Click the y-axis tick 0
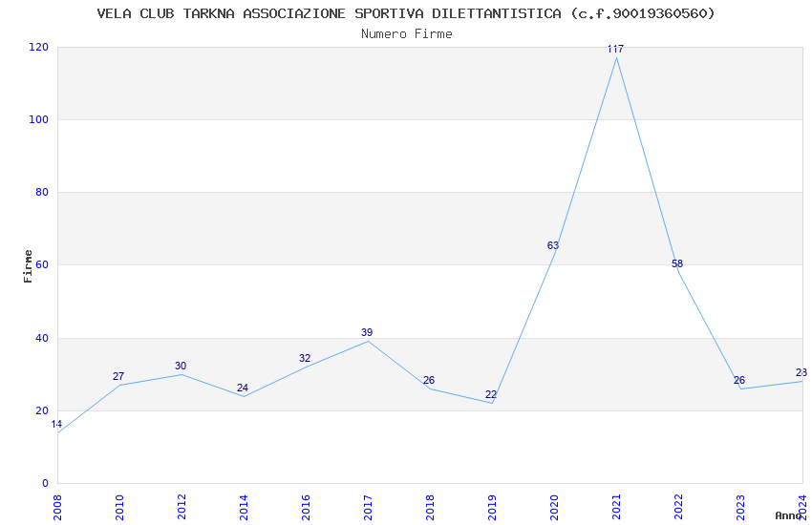Screen dimensions: 812x525 (46, 483)
